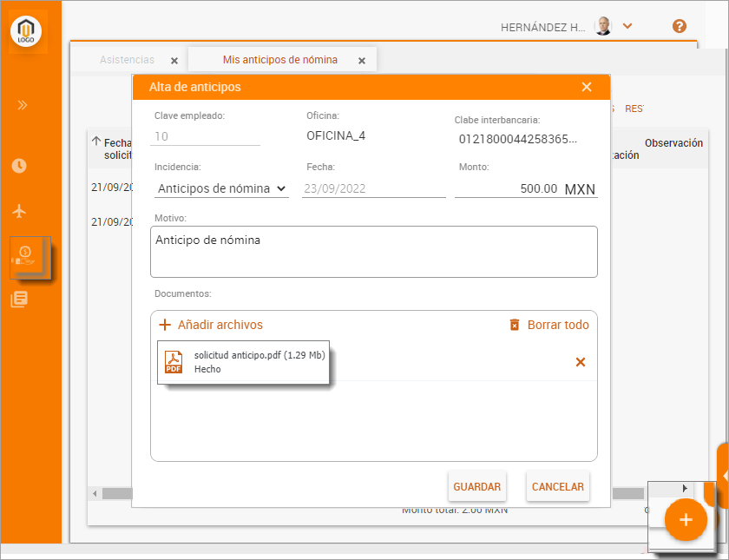The height and width of the screenshot is (560, 729).
Task: Remove solicitud anticipo.pdf with the X icon
Action: click(581, 362)
